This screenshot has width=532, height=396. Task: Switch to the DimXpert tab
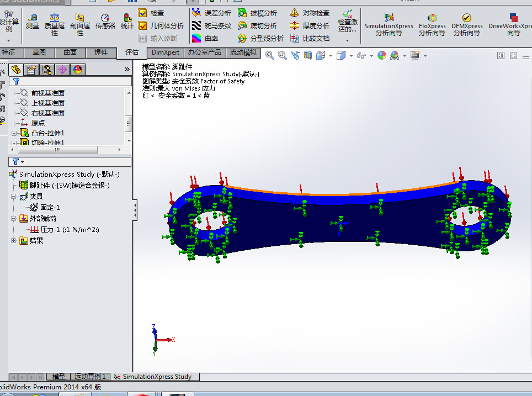pyautogui.click(x=165, y=52)
